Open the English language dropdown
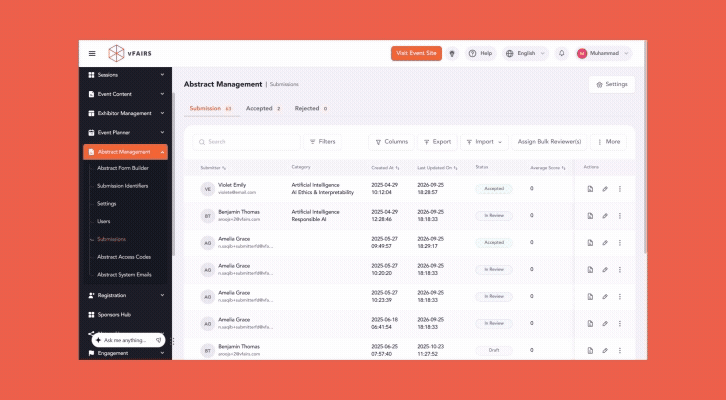726x400 pixels. pyautogui.click(x=526, y=53)
